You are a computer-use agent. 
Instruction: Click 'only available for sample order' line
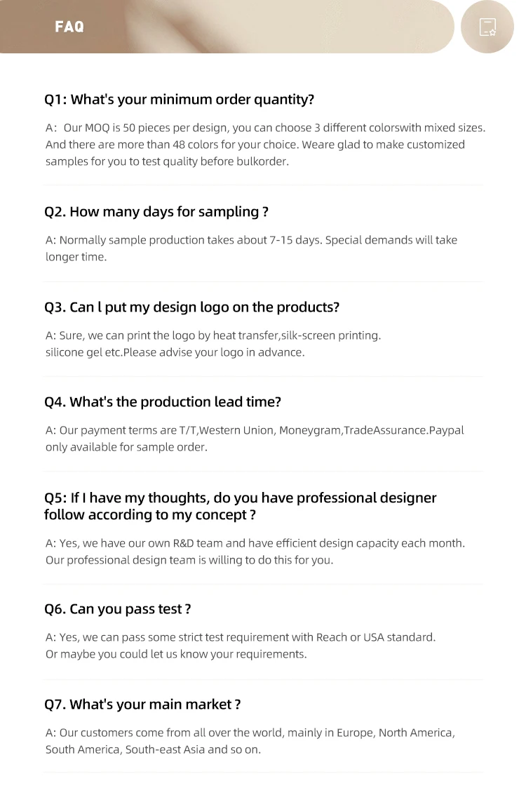pyautogui.click(x=126, y=447)
